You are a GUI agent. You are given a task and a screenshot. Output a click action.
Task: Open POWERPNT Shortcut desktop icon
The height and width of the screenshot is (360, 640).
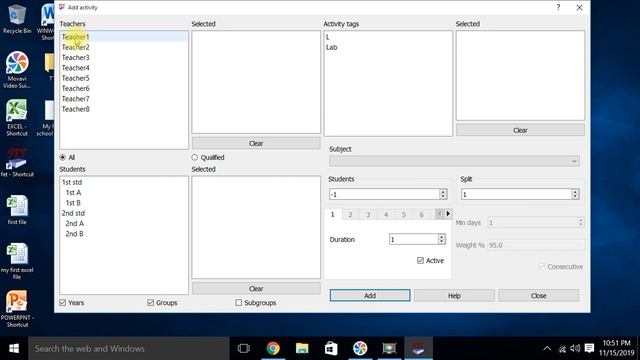[x=17, y=309]
